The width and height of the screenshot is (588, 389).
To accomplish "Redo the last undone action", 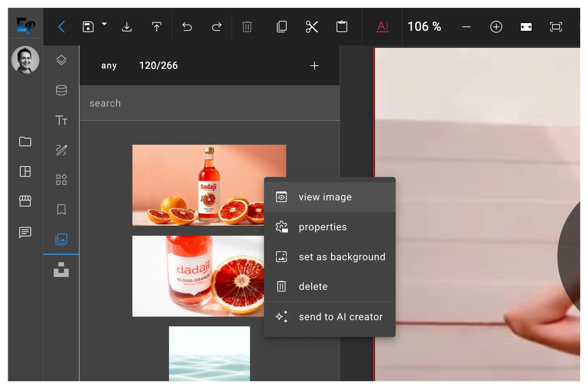I will (217, 26).
